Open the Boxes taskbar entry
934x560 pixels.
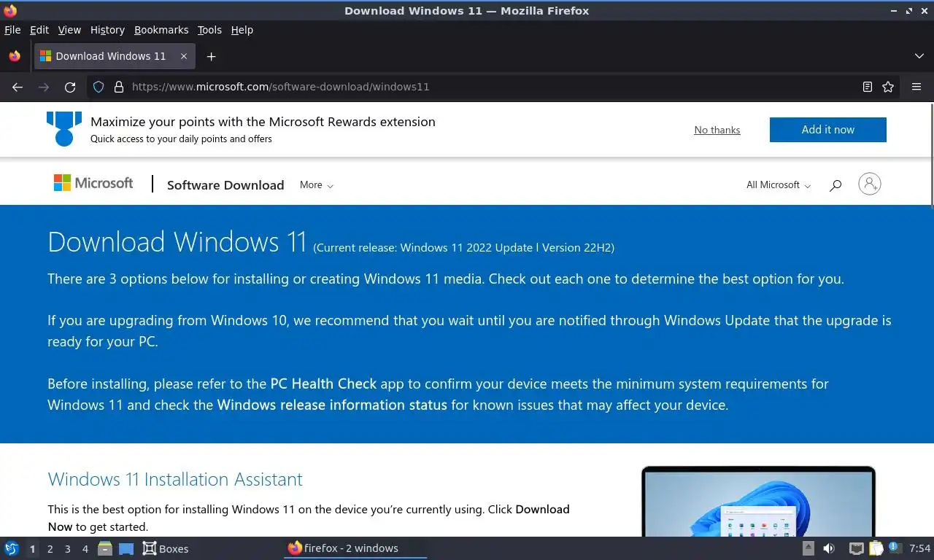pos(166,548)
